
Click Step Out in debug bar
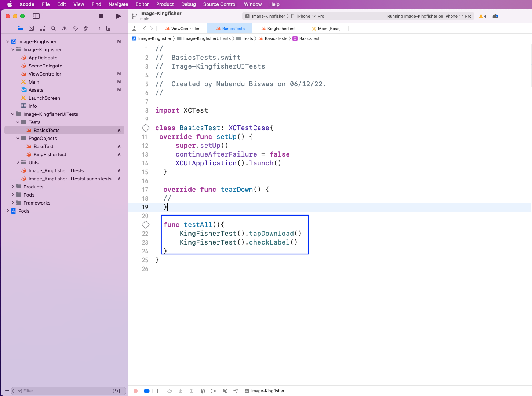191,391
